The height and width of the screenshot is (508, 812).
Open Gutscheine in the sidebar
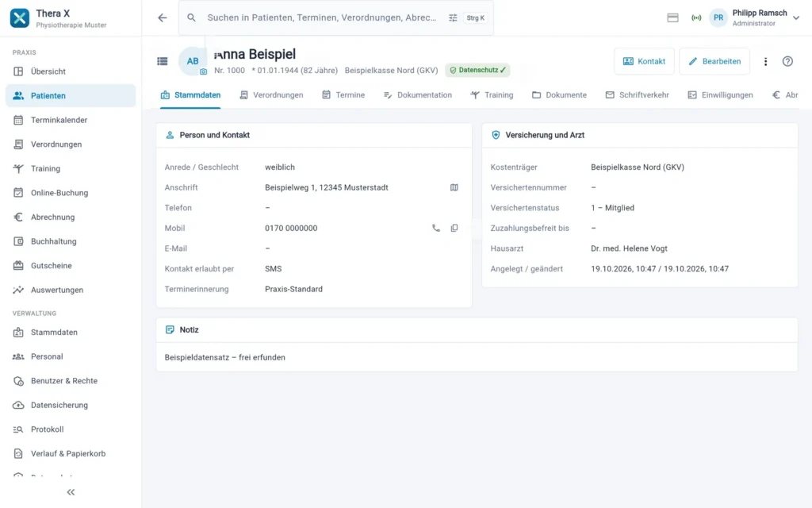(71, 266)
